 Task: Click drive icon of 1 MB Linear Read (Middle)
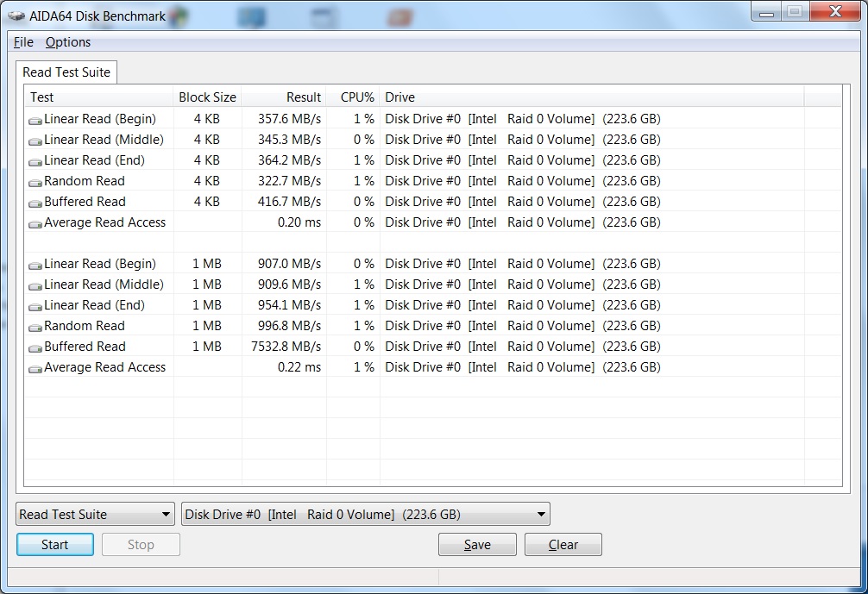coord(35,285)
